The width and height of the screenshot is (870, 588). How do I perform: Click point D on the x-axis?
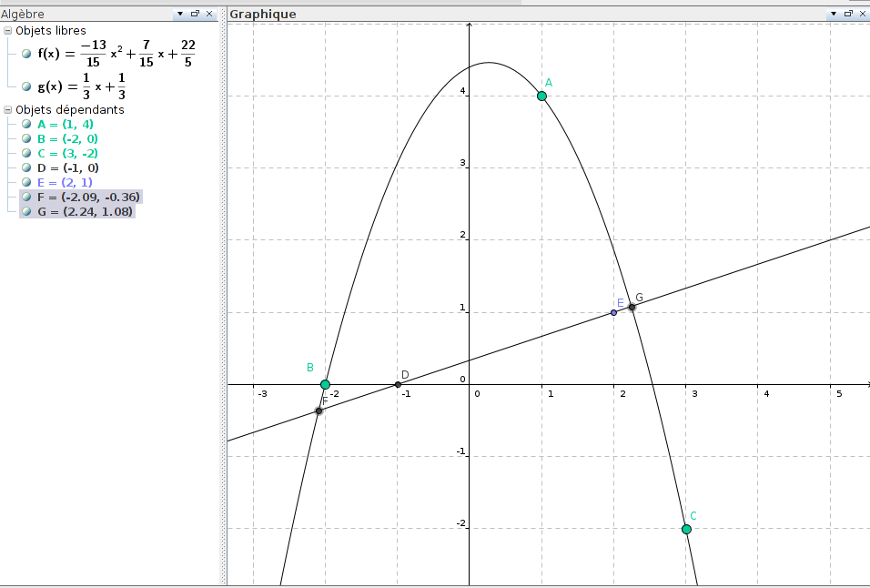coord(398,384)
